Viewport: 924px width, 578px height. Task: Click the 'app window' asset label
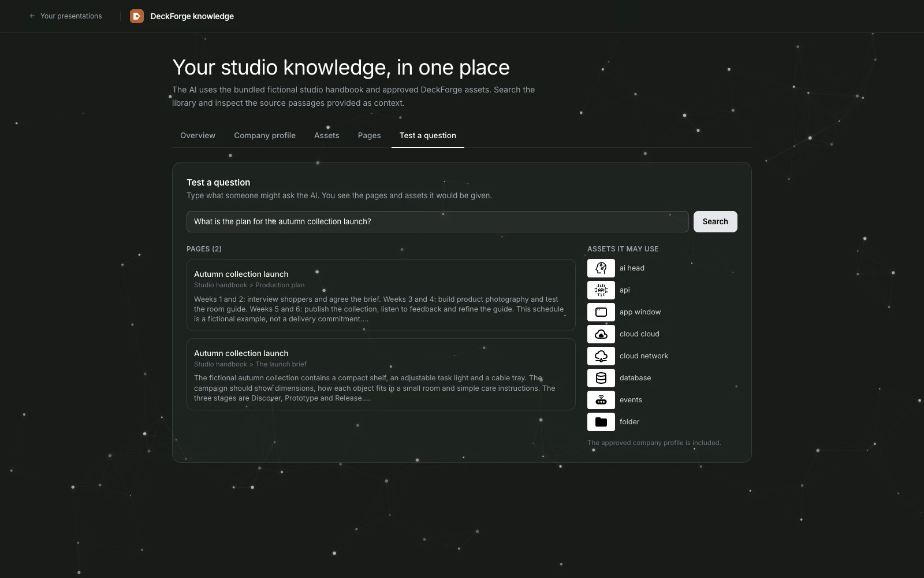point(640,312)
